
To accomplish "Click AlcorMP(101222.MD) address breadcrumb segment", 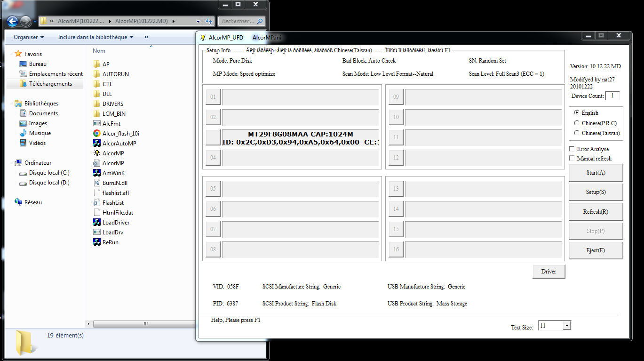I will [142, 21].
